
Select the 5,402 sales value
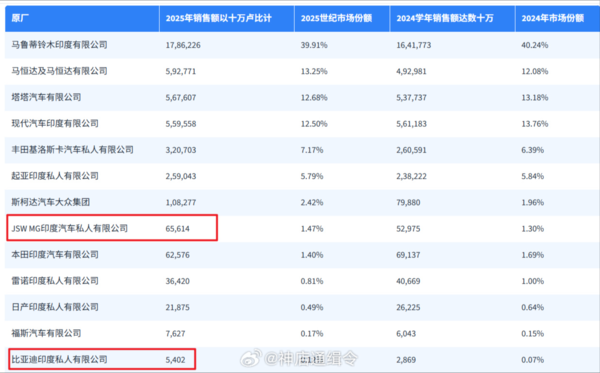click(175, 360)
